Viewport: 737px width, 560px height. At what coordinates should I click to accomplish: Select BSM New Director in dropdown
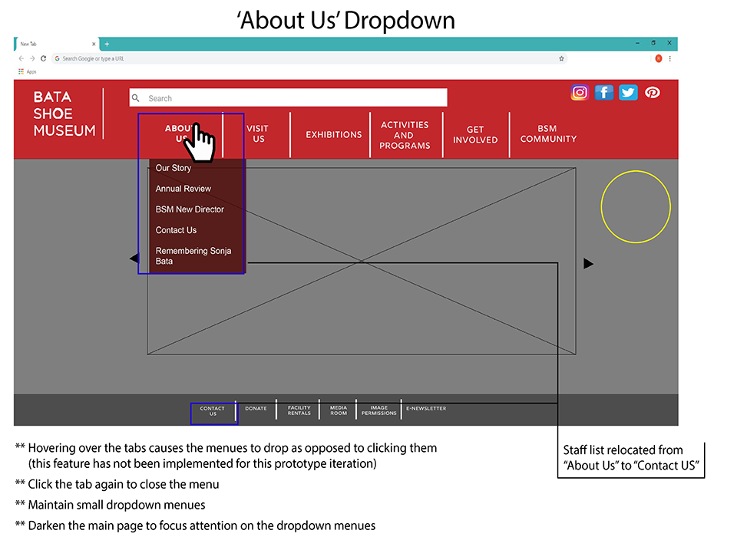[190, 209]
